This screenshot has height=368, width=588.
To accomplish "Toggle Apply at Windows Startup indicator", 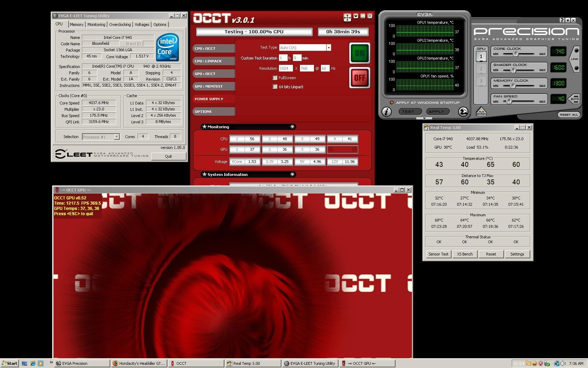I will 392,103.
